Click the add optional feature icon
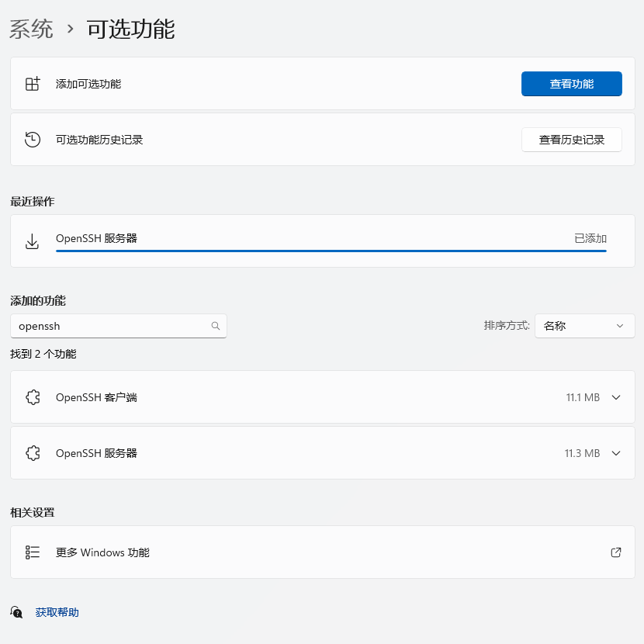This screenshot has height=644, width=644. pyautogui.click(x=32, y=84)
